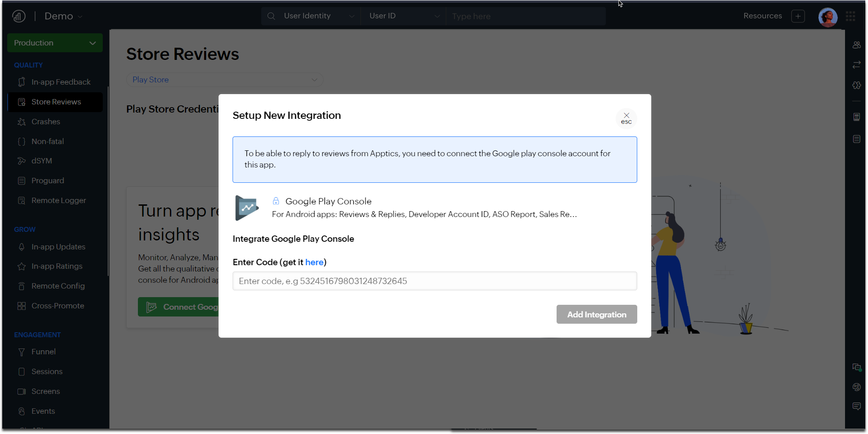Click the swap arrows icon in right rail
Image resolution: width=868 pixels, height=434 pixels.
tap(856, 65)
